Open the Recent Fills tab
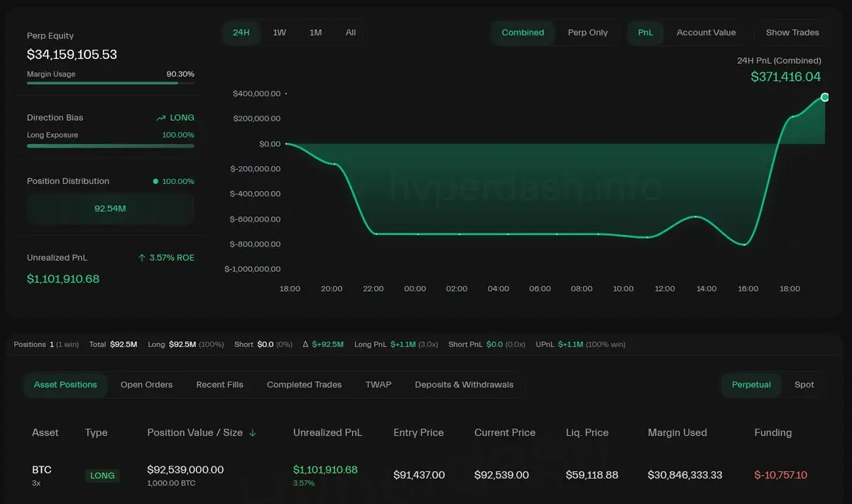 pyautogui.click(x=219, y=385)
